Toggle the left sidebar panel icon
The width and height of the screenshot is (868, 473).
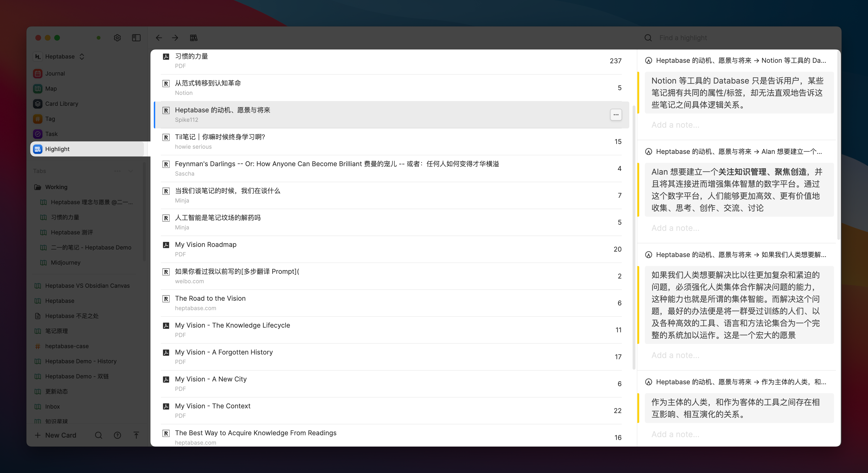pyautogui.click(x=136, y=38)
